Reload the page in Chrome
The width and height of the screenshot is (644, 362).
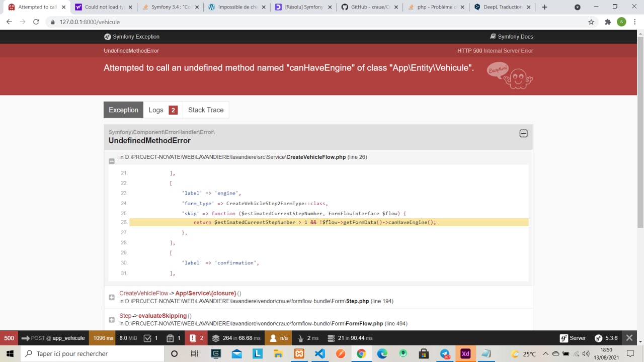(x=36, y=22)
